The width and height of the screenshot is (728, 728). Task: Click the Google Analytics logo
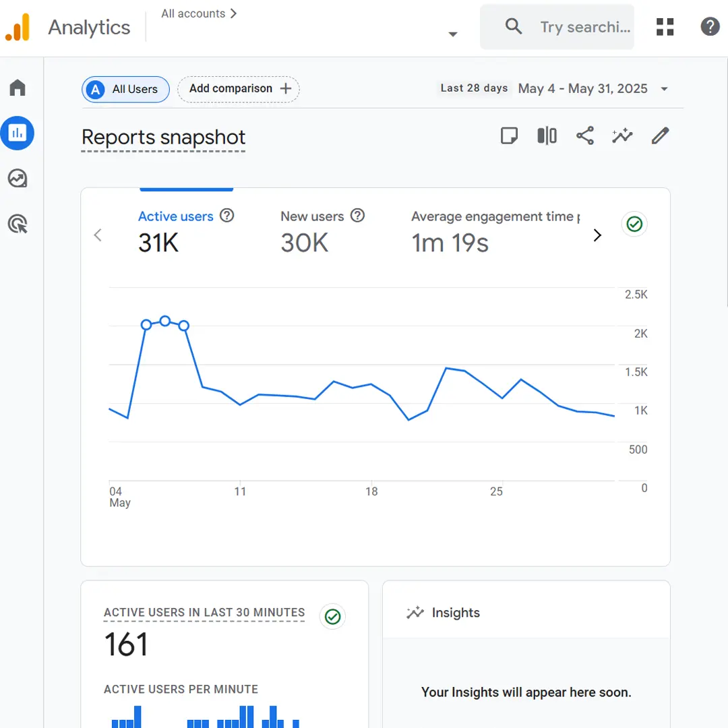18,28
